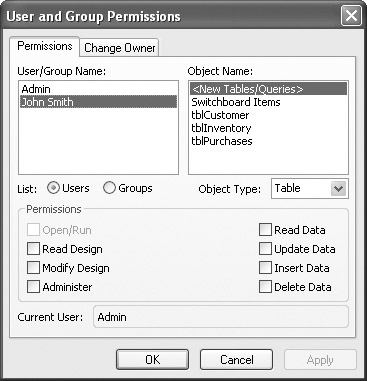
Task: Enable Delete Data permission
Action: tap(265, 287)
